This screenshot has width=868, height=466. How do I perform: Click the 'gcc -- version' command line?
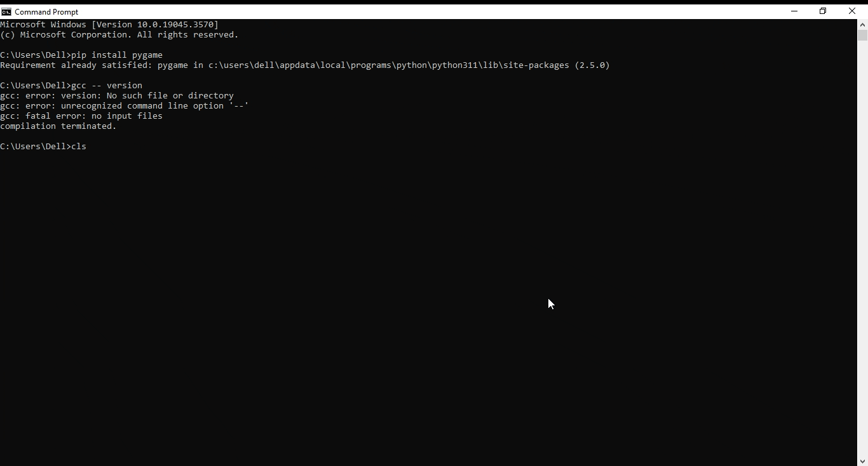point(108,86)
